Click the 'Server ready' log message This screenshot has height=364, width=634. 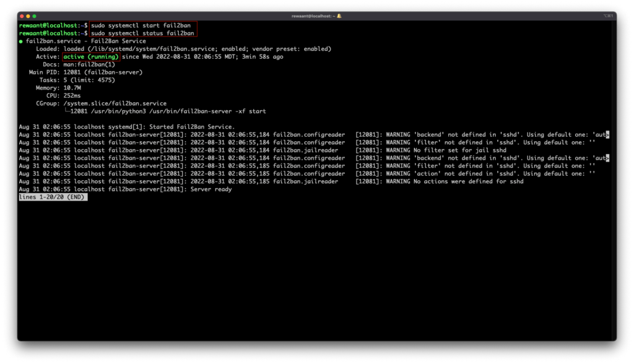211,189
